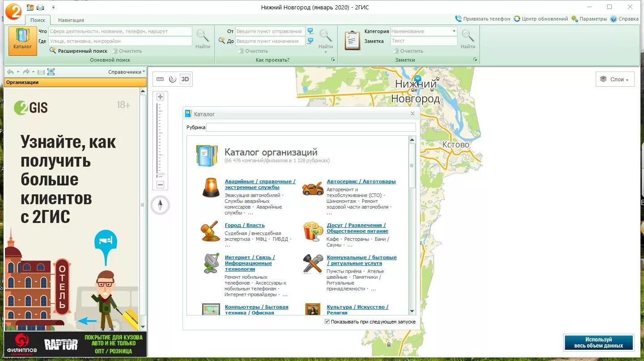Click the expanded card view icon in panel toolbar
644x361 pixels.
pyautogui.click(x=51, y=71)
